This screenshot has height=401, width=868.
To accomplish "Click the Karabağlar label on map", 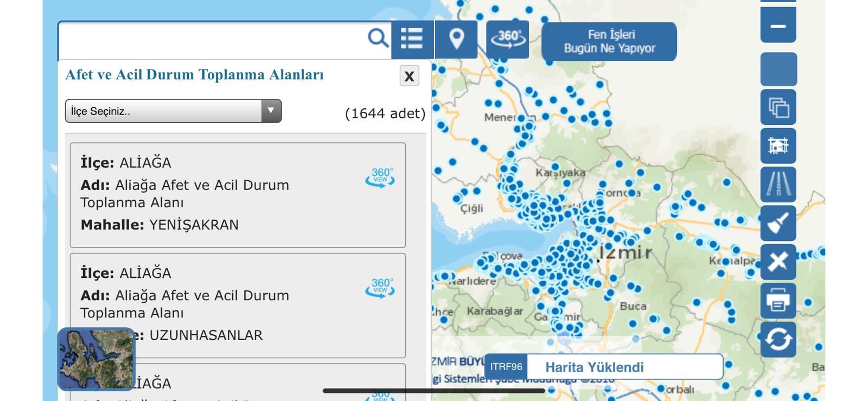I will click(495, 311).
